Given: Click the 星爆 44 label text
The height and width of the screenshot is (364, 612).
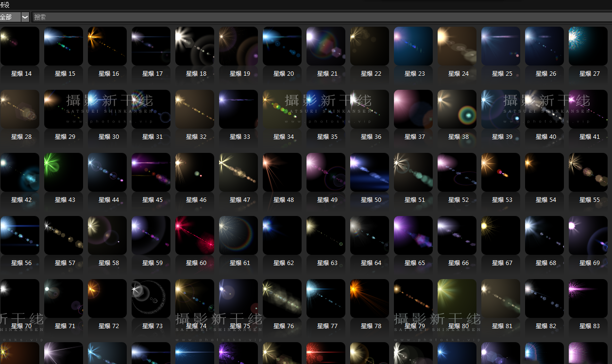Looking at the screenshot, I should click(x=109, y=200).
